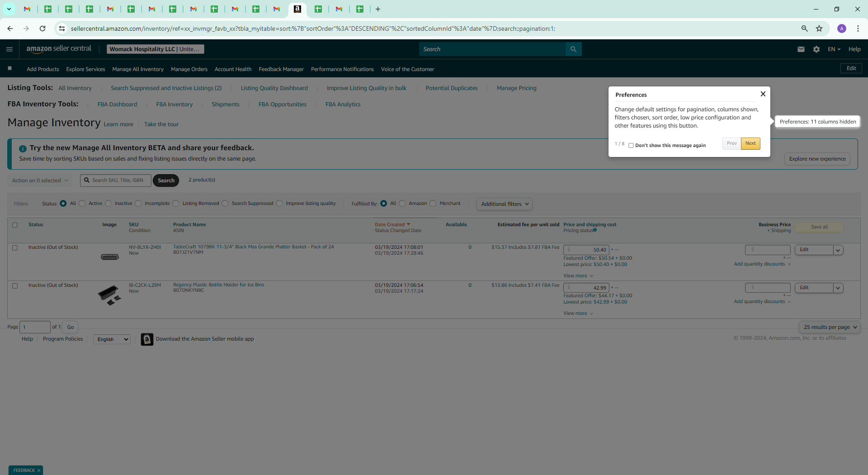Check Don't show this message again

coord(631,146)
